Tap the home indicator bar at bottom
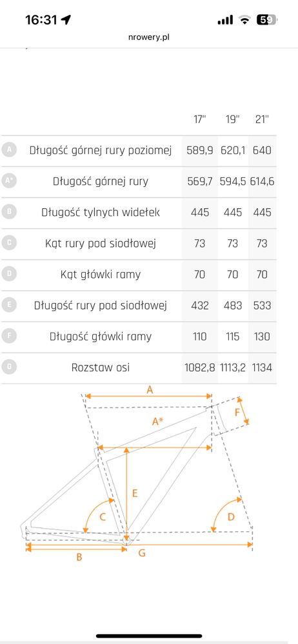Viewport: 298px width, 644px height. point(149,636)
